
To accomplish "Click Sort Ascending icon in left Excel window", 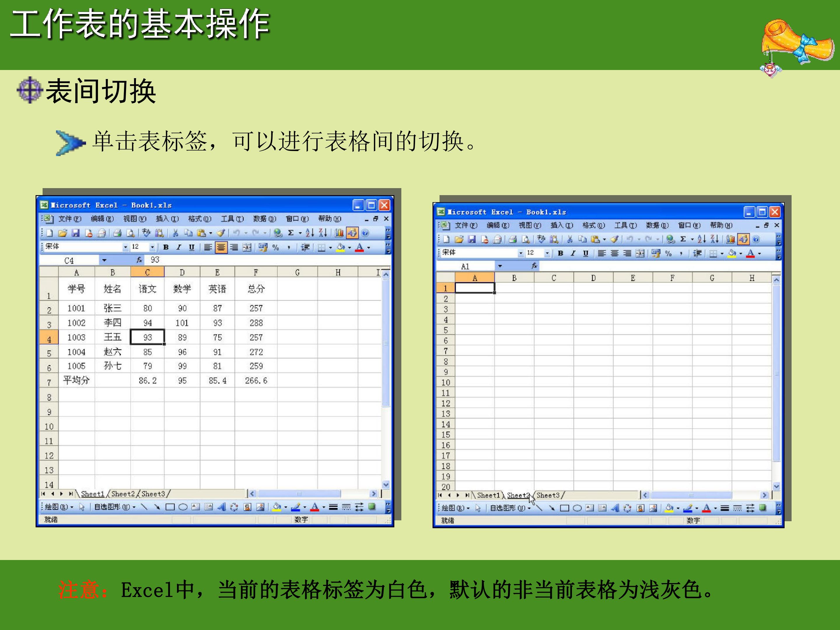I will [310, 233].
